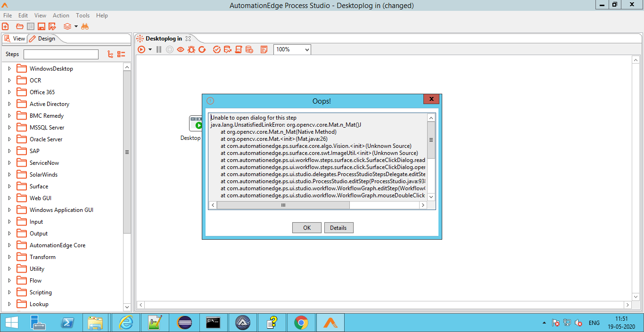Click the database-with-chart icon in workflow toolbar

(x=228, y=49)
